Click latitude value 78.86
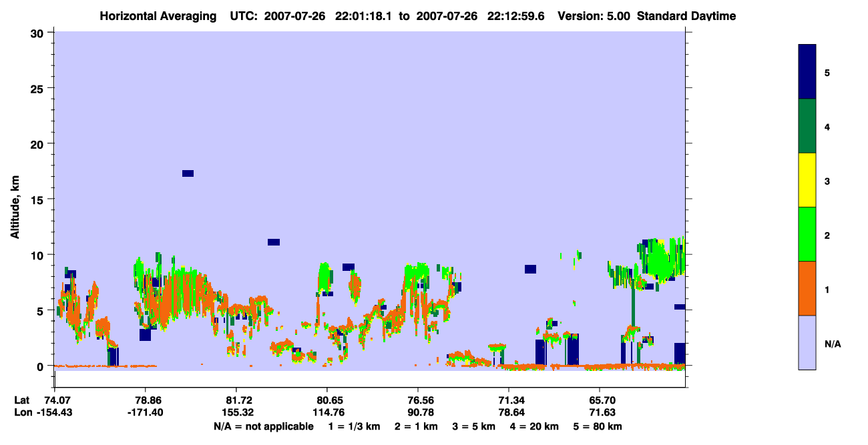 tap(146, 400)
